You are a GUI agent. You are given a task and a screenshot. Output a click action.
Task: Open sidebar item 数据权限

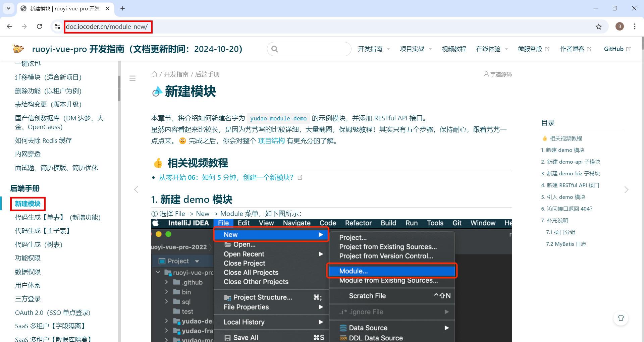pos(28,272)
